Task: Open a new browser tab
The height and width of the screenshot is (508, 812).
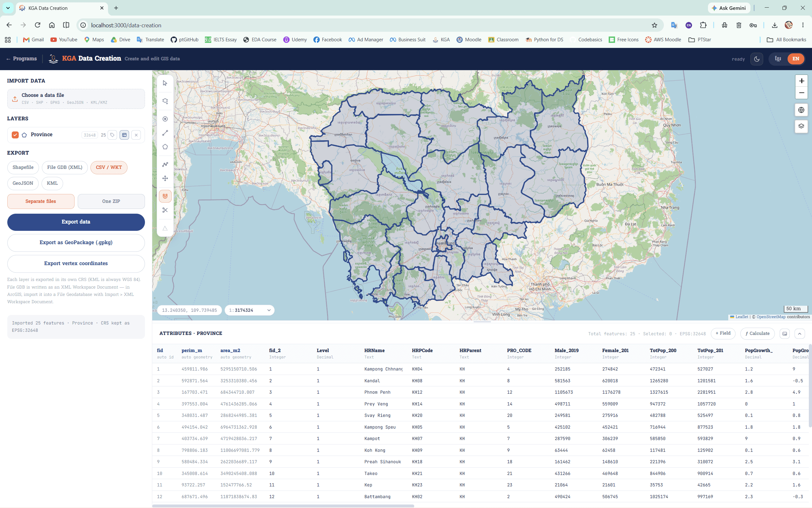Action: [116, 8]
